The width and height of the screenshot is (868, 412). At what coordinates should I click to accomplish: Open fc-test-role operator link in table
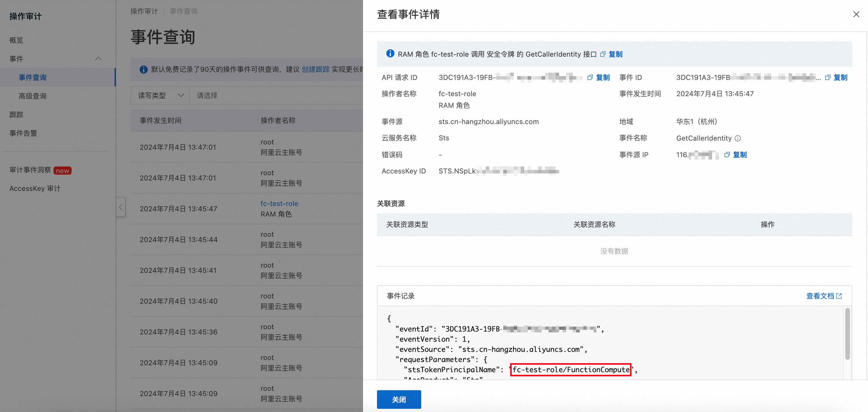pos(279,203)
